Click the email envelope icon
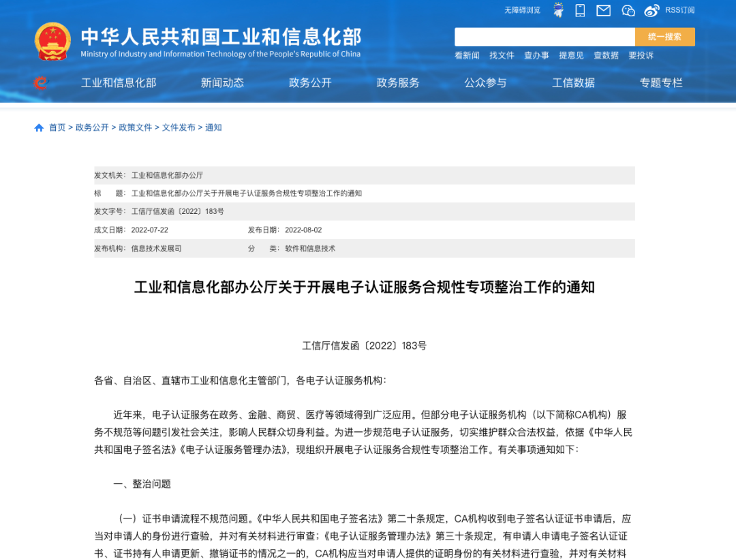Screen dimensions: 736x560 [603, 10]
